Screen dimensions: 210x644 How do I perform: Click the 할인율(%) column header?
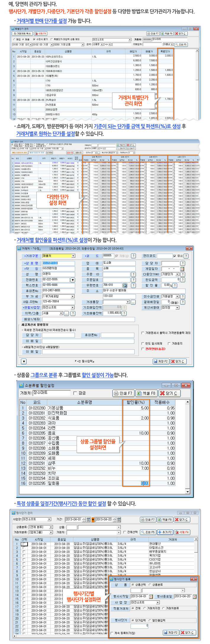tap(135, 402)
